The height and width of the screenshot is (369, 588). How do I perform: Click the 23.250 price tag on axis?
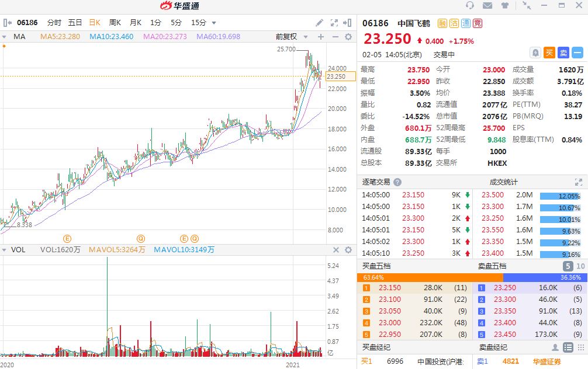[x=341, y=76]
